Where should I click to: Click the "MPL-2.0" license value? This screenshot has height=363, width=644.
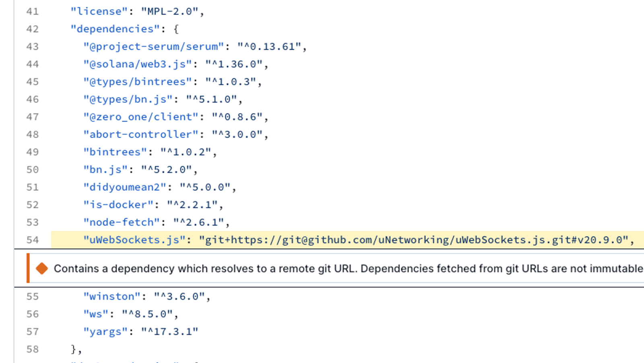pyautogui.click(x=169, y=11)
